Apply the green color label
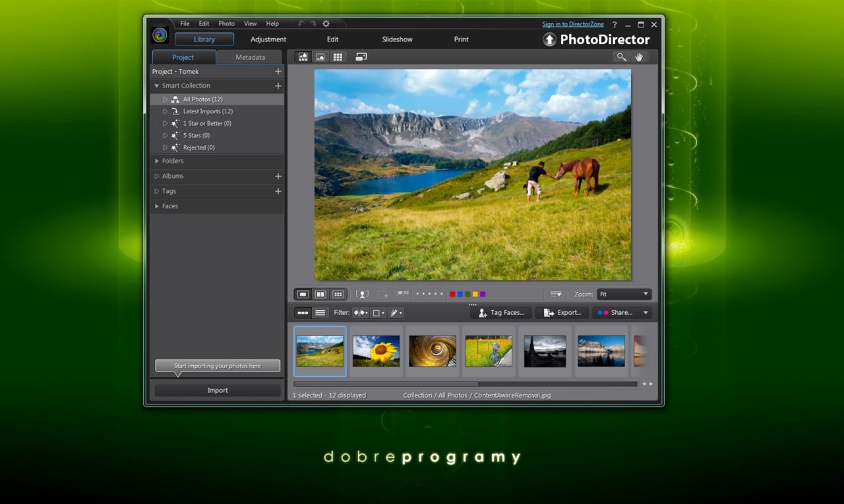Screen dimensions: 844x504 point(467,294)
